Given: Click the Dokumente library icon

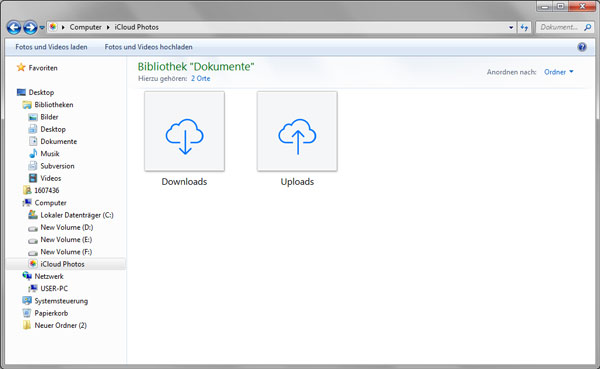Looking at the screenshot, I should coord(33,141).
